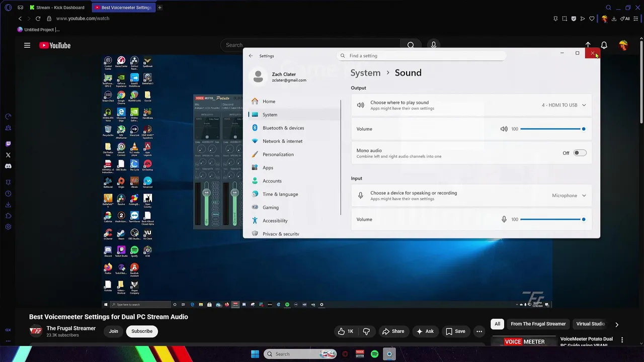Image resolution: width=644 pixels, height=362 pixels.
Task: Open the ad blocker shield icon
Action: click(x=574, y=19)
